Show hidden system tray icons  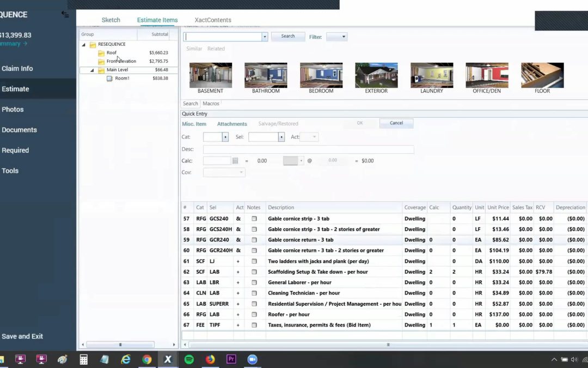click(554, 359)
